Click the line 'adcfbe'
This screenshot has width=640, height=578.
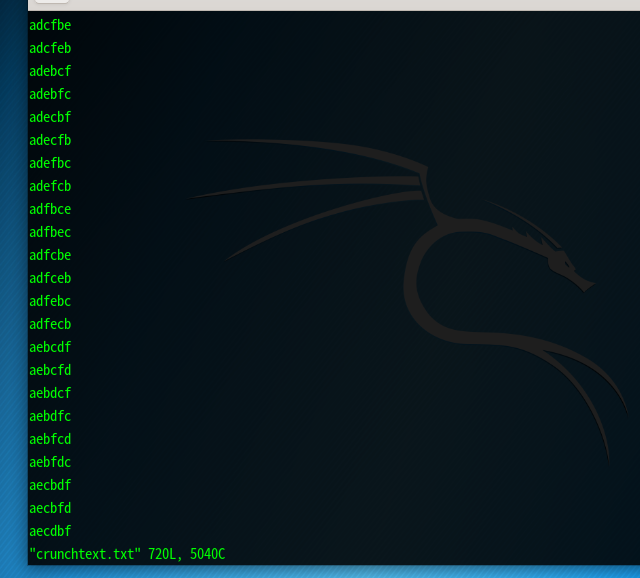point(50,25)
